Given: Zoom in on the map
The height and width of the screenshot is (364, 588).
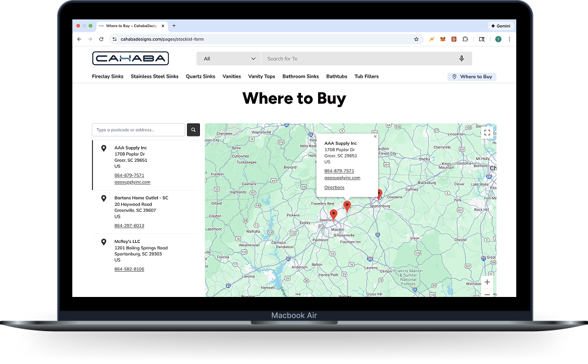Looking at the screenshot, I should [487, 282].
